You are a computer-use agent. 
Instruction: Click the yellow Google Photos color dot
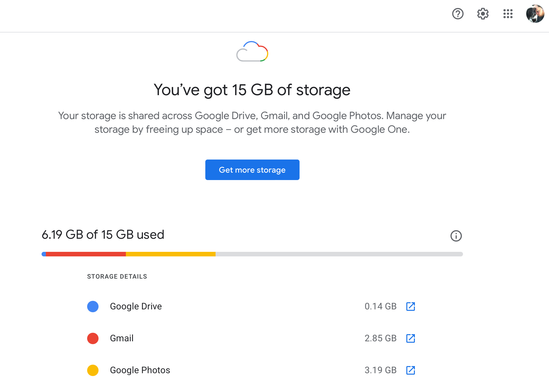pyautogui.click(x=93, y=370)
